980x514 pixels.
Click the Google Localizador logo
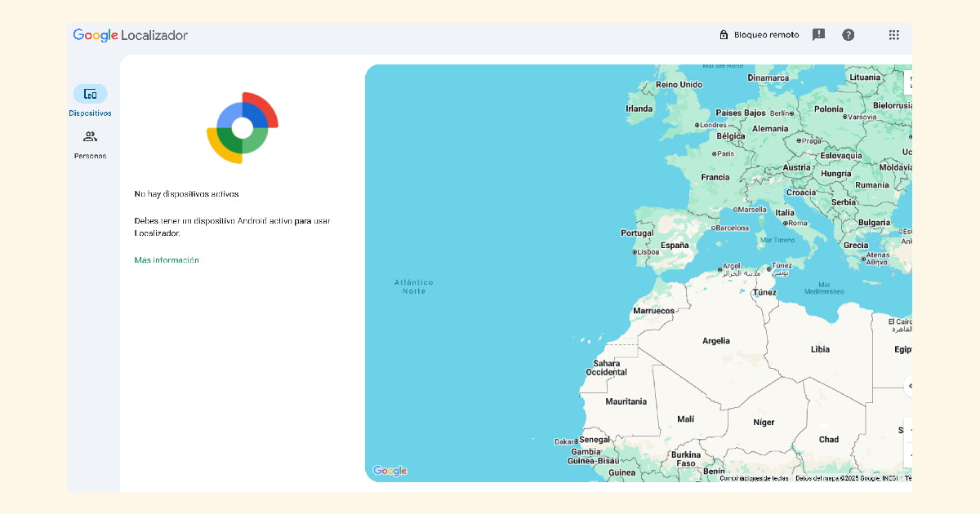[x=131, y=35]
